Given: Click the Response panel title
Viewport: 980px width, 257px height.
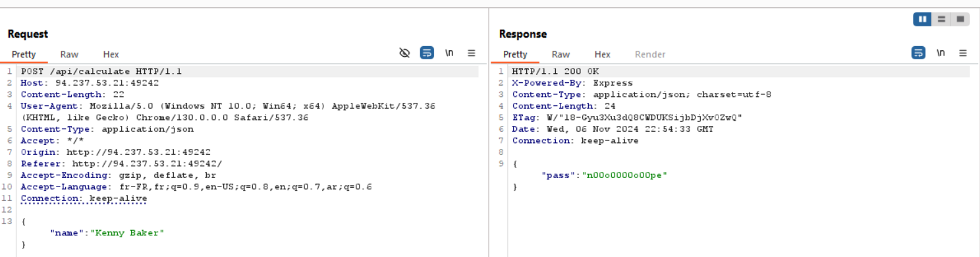Looking at the screenshot, I should coord(523,34).
